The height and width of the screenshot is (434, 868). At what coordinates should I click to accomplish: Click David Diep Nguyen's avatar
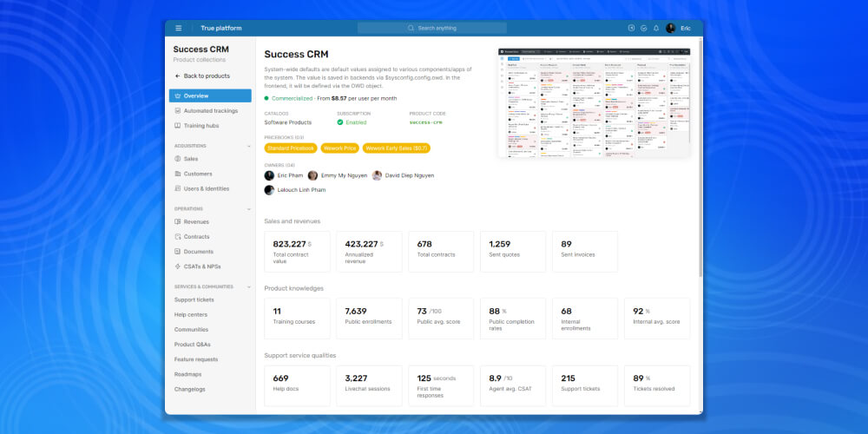click(377, 175)
